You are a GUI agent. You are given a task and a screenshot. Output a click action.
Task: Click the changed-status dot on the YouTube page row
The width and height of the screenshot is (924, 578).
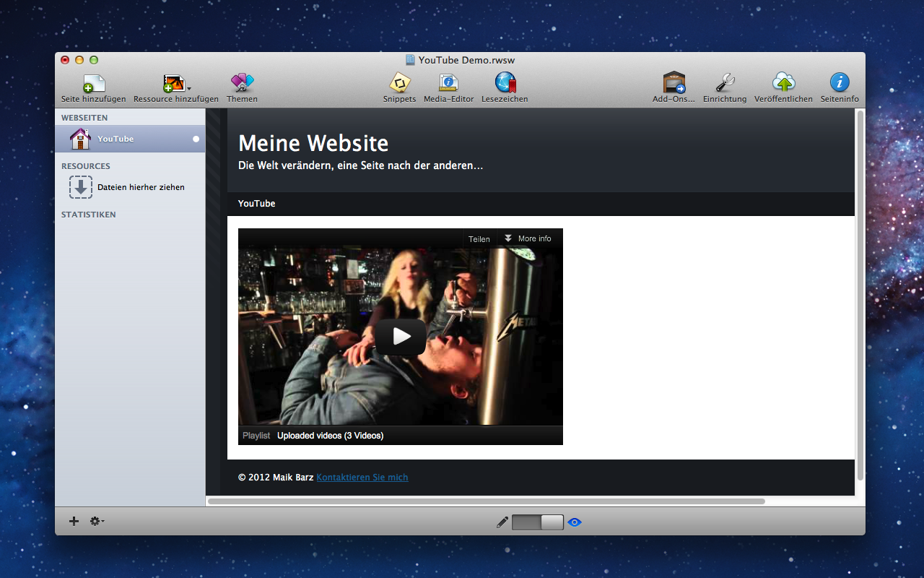click(196, 139)
